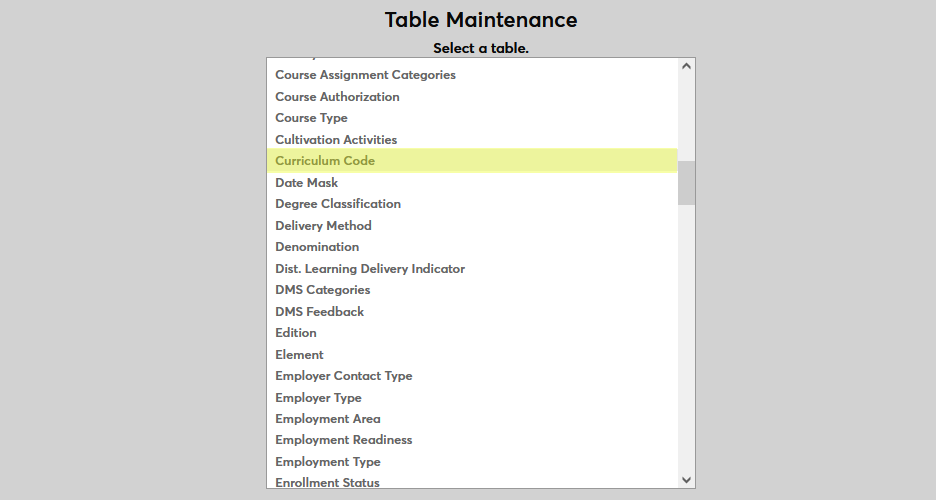Viewport: 936px width, 500px height.
Task: Select Course Assignment Categories table
Action: [365, 75]
